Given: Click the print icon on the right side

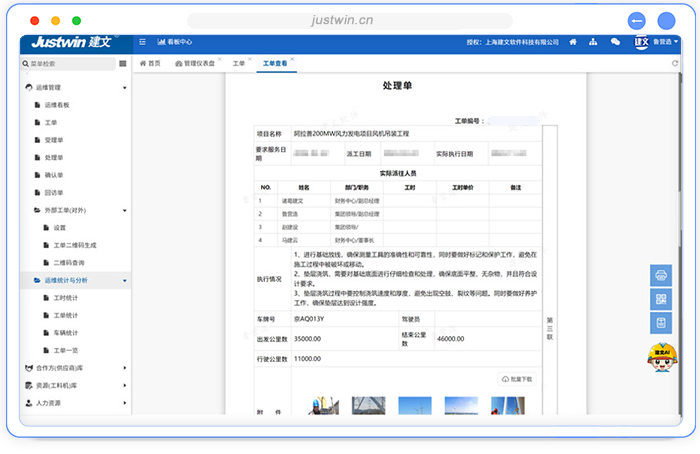Looking at the screenshot, I should pyautogui.click(x=661, y=275).
